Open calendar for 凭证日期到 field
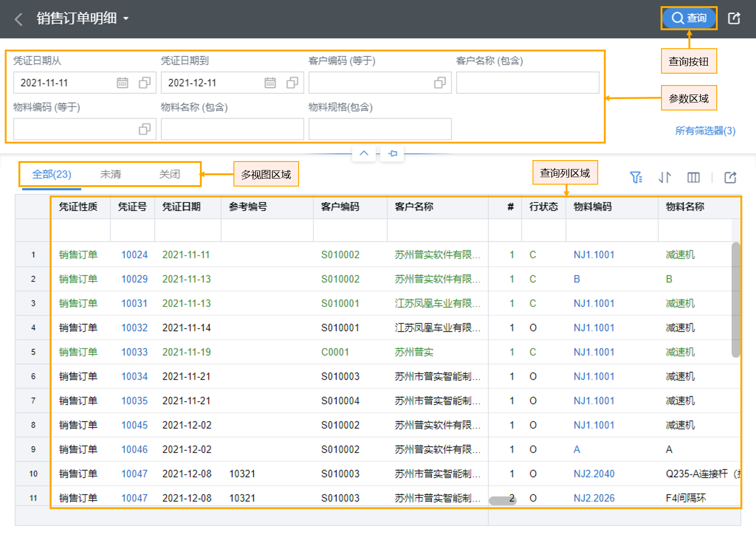Screen dimensions: 756x537 [x=270, y=83]
